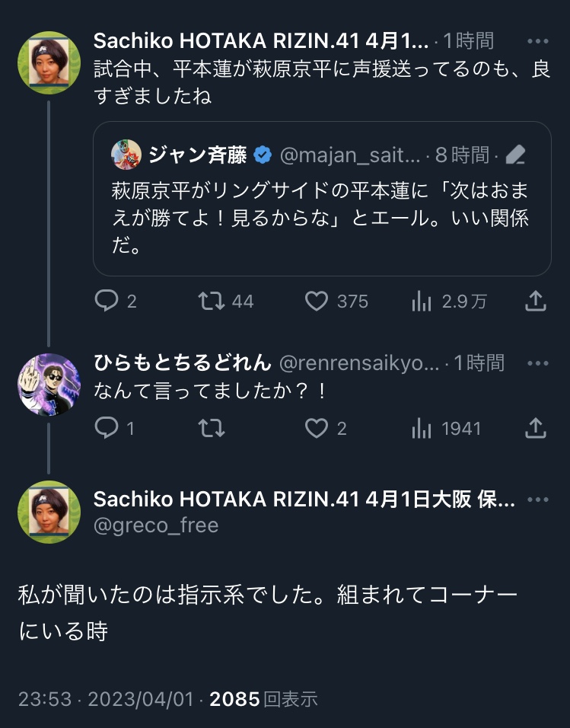Reply to ひらもとちるどれん's tweet
570x728 pixels.
point(105,428)
